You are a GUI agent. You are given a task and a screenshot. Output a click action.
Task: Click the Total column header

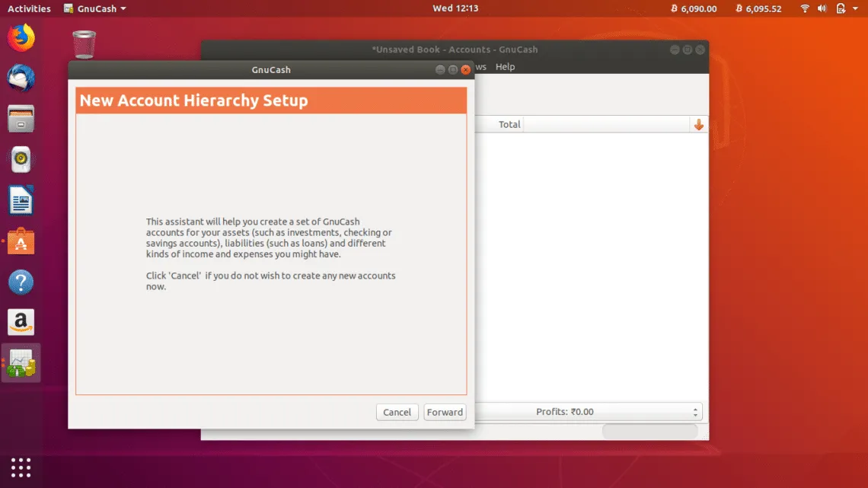coord(509,125)
